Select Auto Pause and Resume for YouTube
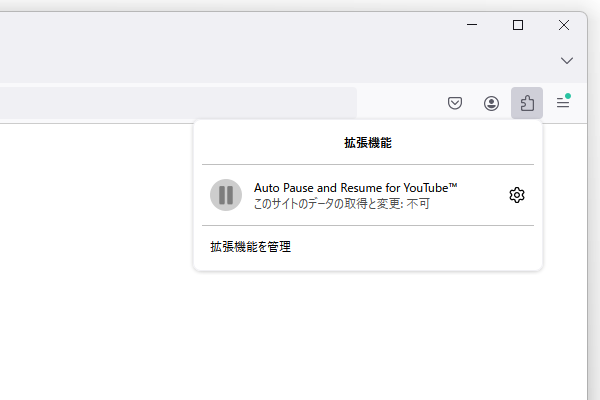 click(355, 188)
